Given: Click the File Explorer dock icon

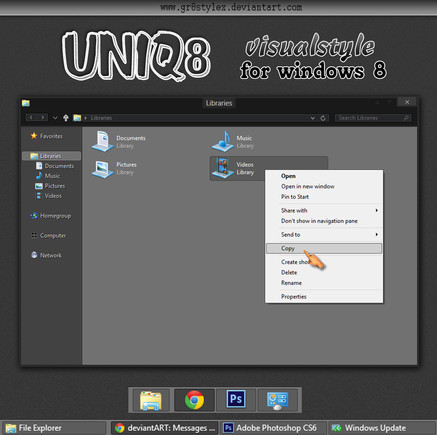Looking at the screenshot, I should point(151,400).
